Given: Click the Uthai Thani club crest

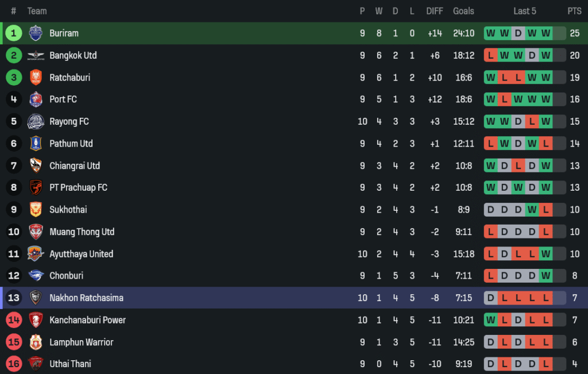Looking at the screenshot, I should click(36, 364).
